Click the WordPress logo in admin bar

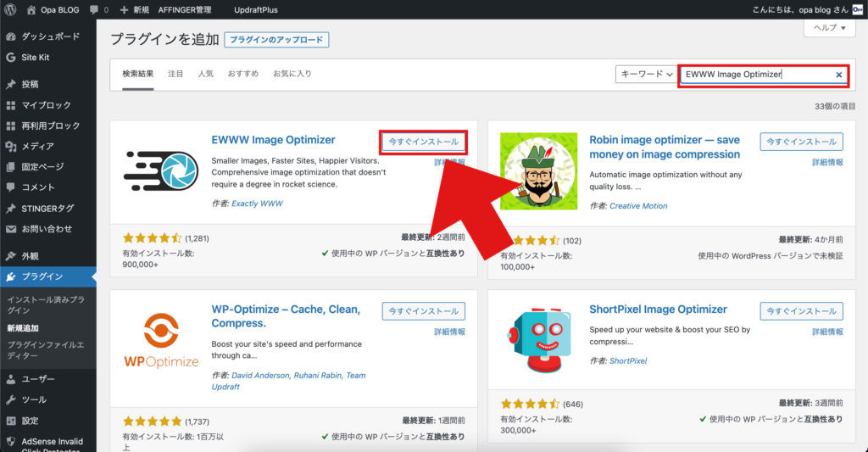10,9
